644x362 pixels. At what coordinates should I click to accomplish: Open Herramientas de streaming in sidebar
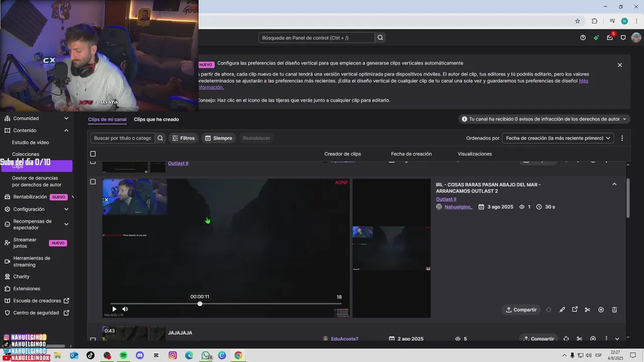pyautogui.click(x=32, y=261)
